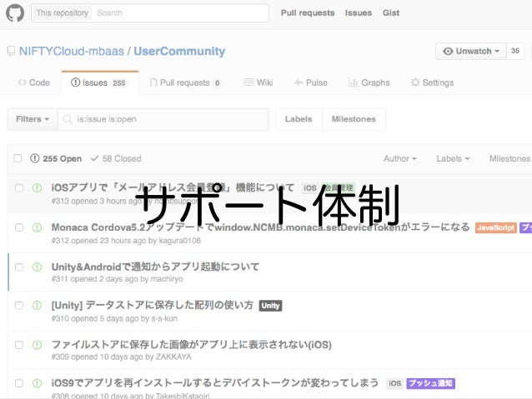The height and width of the screenshot is (399, 532).
Task: Open the Graphs tab
Action: click(x=369, y=82)
